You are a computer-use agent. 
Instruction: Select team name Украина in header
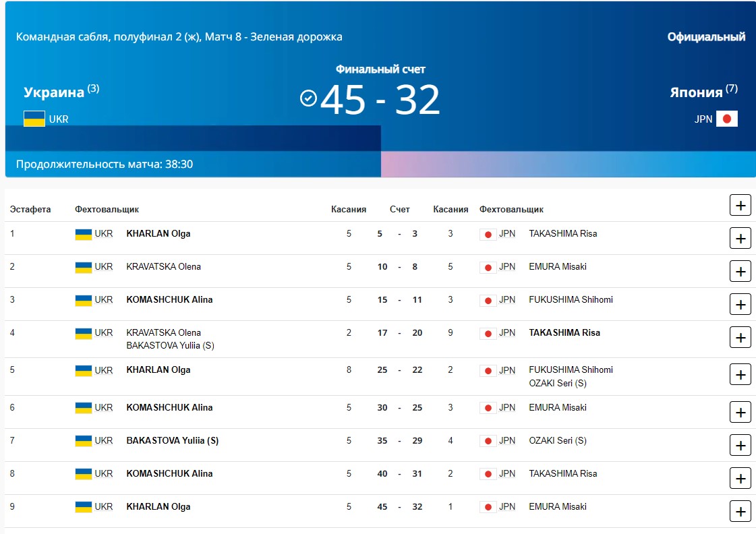pyautogui.click(x=54, y=92)
